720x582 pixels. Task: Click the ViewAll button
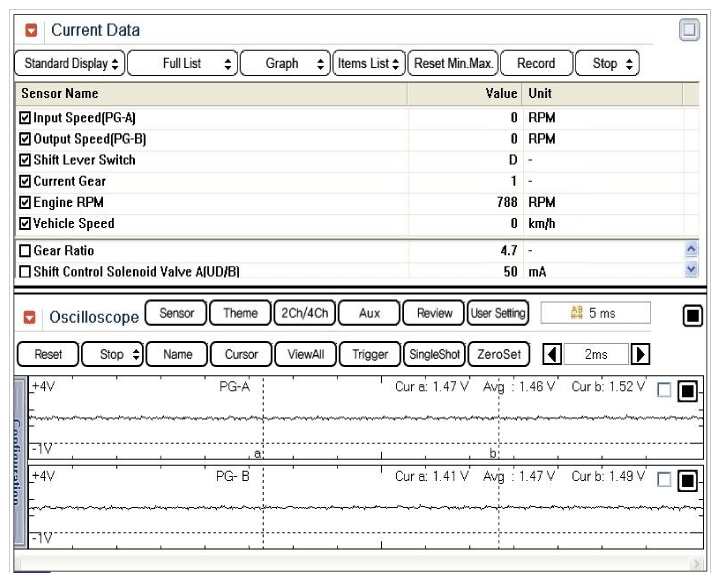point(305,354)
